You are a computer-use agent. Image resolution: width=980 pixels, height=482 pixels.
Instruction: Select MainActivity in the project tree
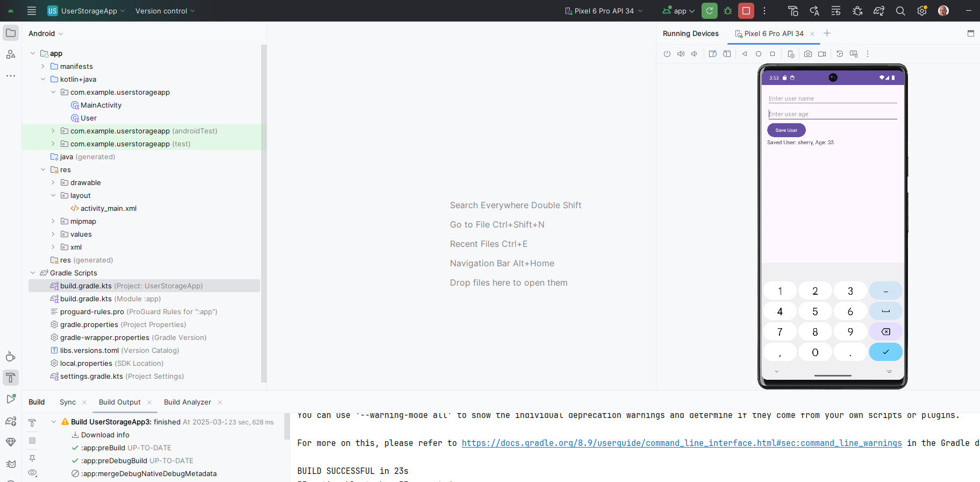101,105
